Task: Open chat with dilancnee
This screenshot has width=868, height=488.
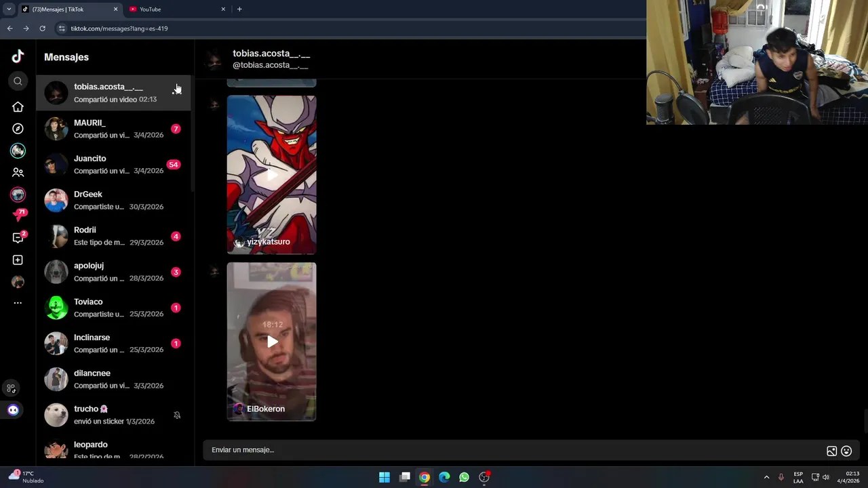Action: (113, 380)
